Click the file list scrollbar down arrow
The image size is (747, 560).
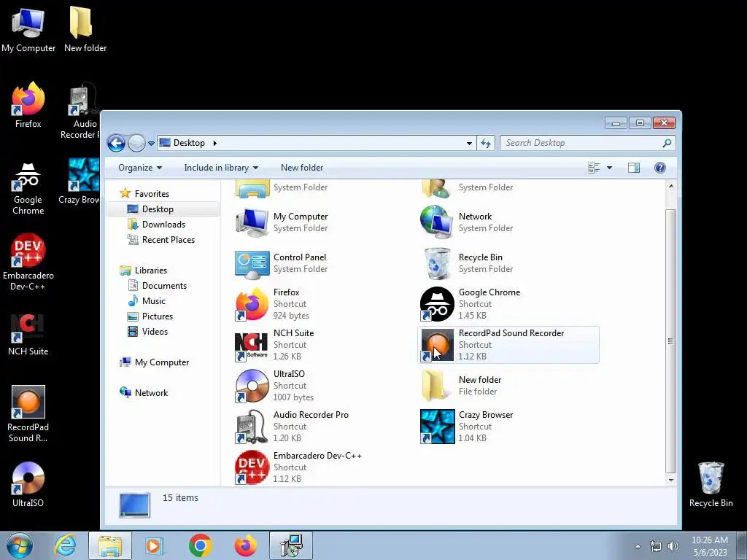coord(671,480)
